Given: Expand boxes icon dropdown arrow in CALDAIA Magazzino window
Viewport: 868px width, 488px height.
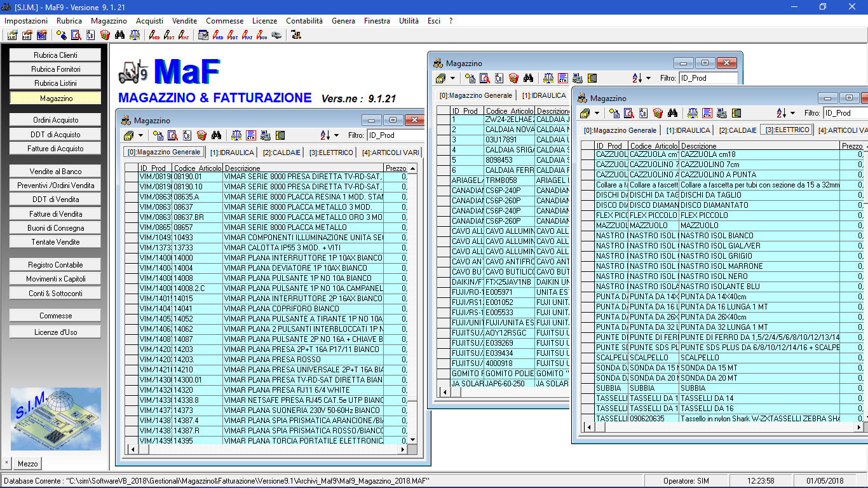Looking at the screenshot, I should click(452, 78).
